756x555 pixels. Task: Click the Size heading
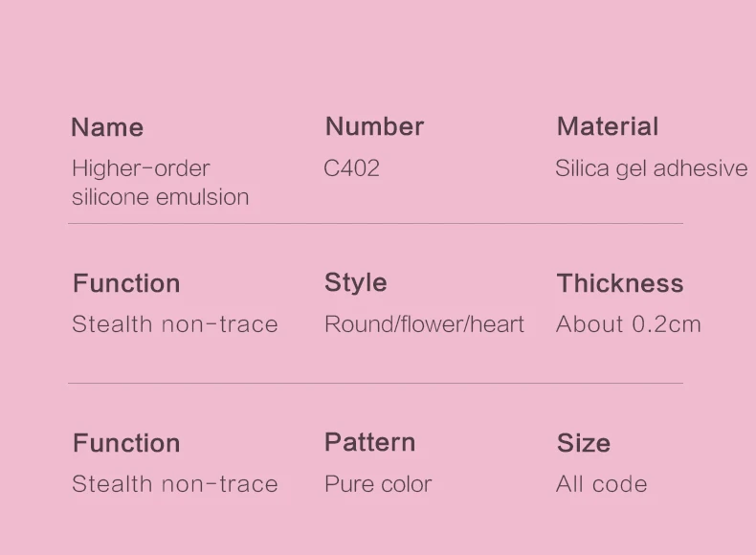pyautogui.click(x=584, y=444)
